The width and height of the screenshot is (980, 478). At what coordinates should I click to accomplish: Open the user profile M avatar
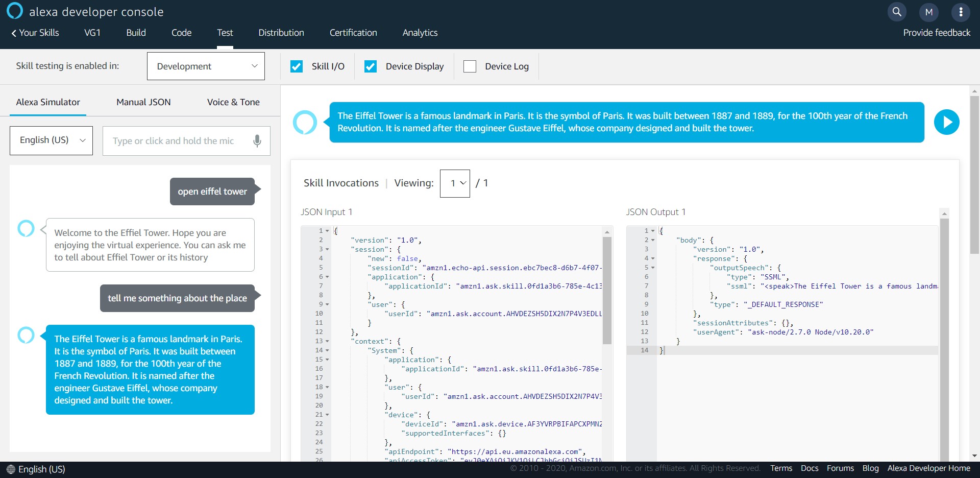pos(929,12)
